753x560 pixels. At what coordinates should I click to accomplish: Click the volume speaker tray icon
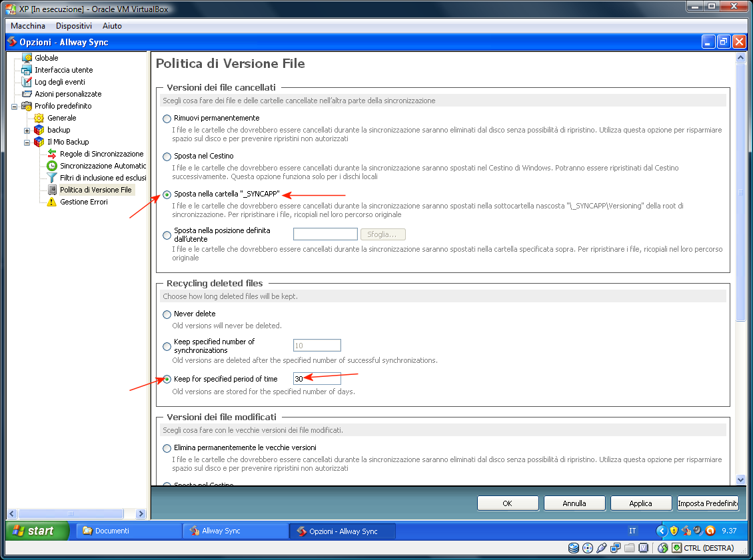tap(698, 531)
